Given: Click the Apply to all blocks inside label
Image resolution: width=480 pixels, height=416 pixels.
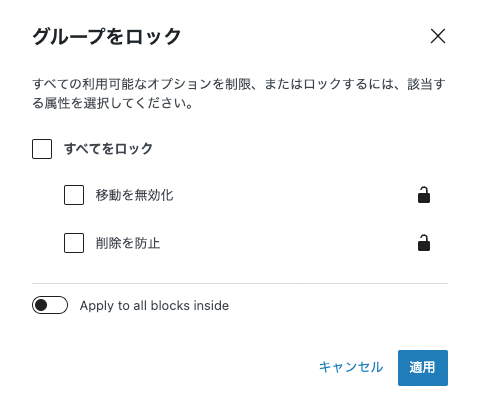Looking at the screenshot, I should [x=154, y=306].
